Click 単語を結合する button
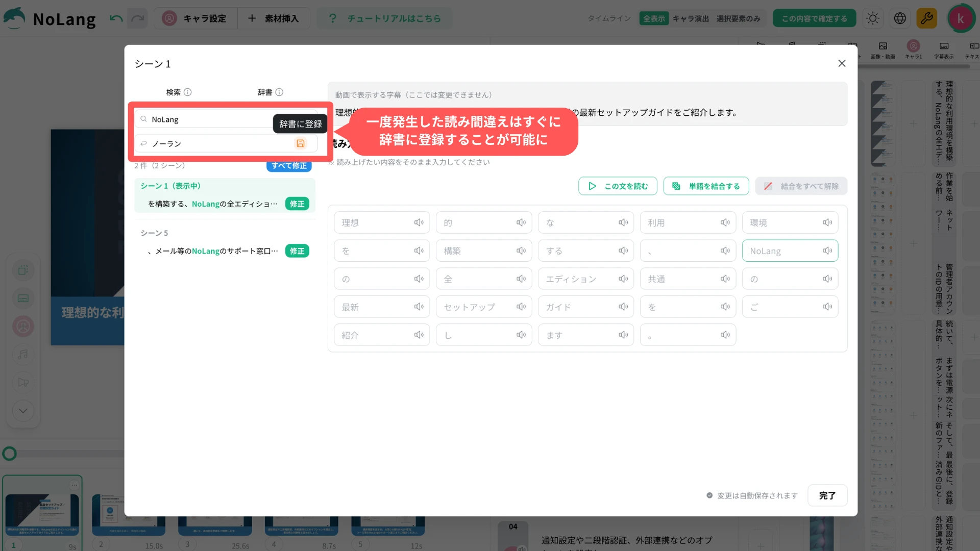Viewport: 980px width, 551px height. tap(706, 186)
